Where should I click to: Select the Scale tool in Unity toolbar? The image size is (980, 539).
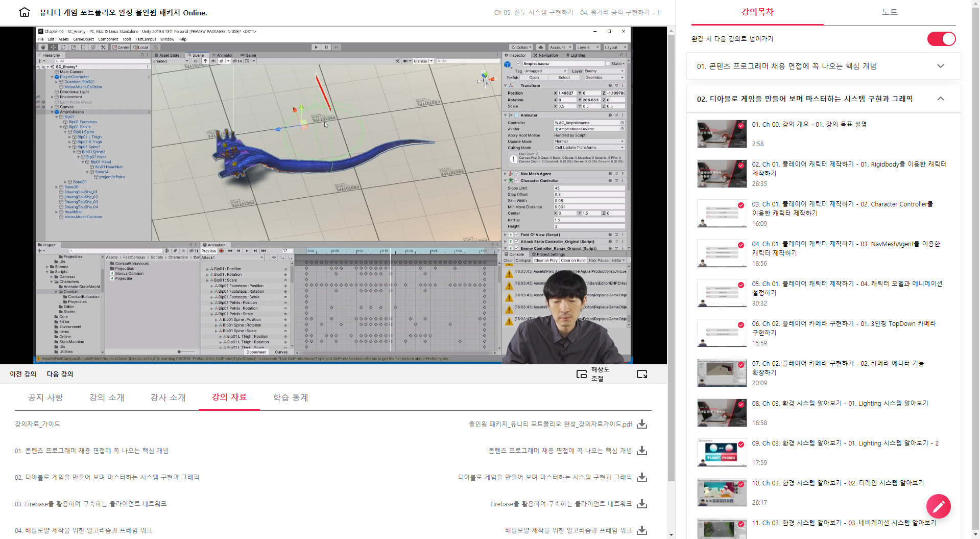[73, 47]
